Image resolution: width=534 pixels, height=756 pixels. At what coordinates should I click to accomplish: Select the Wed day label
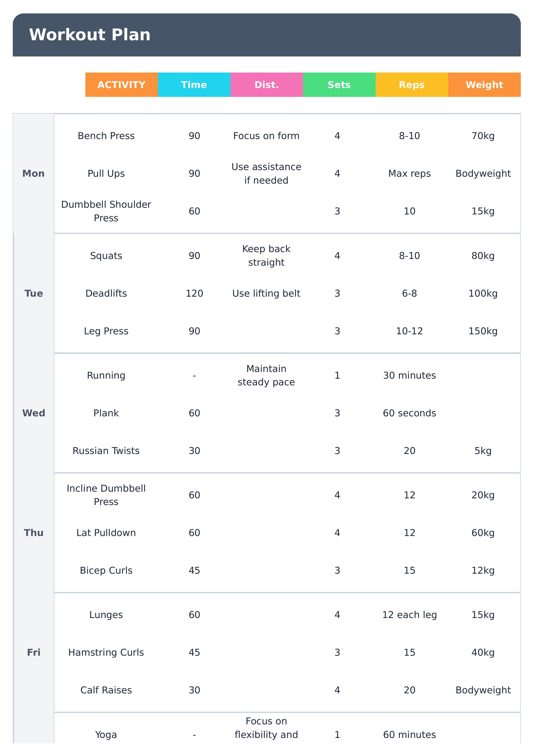[x=34, y=413]
